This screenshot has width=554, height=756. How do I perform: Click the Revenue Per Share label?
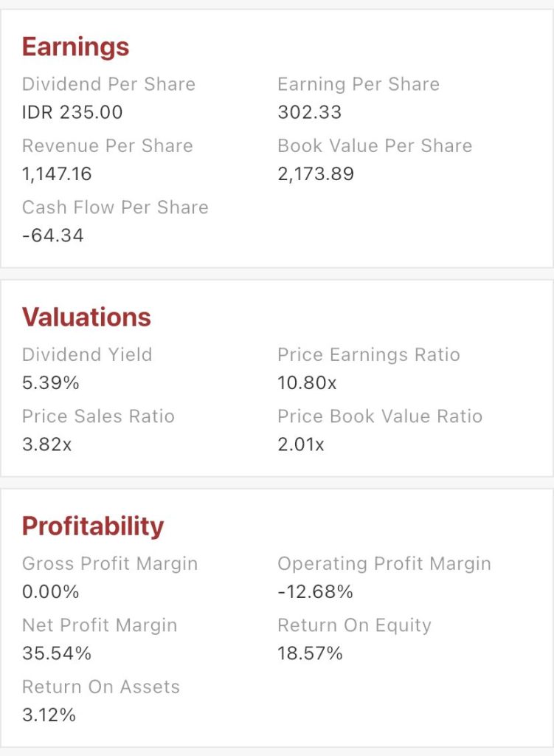(107, 145)
